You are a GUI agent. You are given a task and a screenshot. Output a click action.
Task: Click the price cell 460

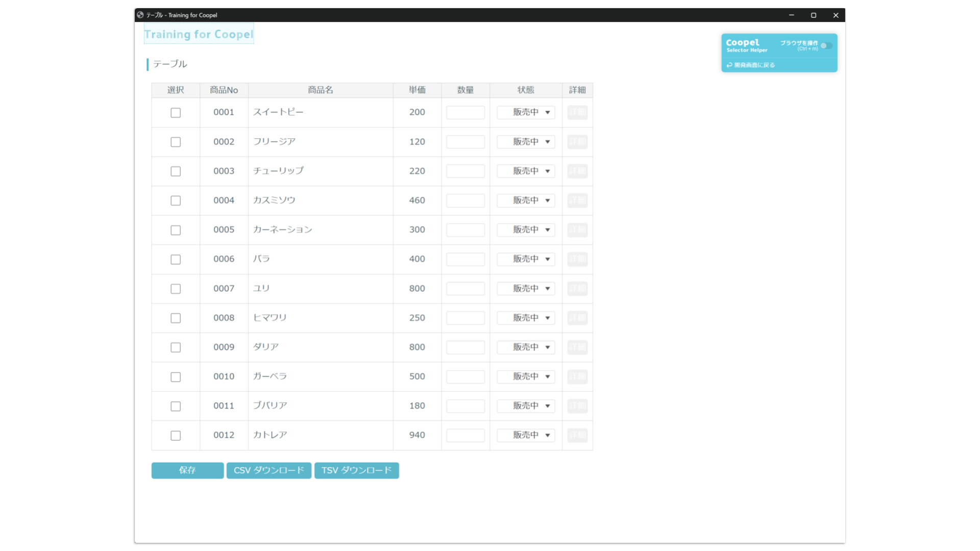pyautogui.click(x=417, y=201)
